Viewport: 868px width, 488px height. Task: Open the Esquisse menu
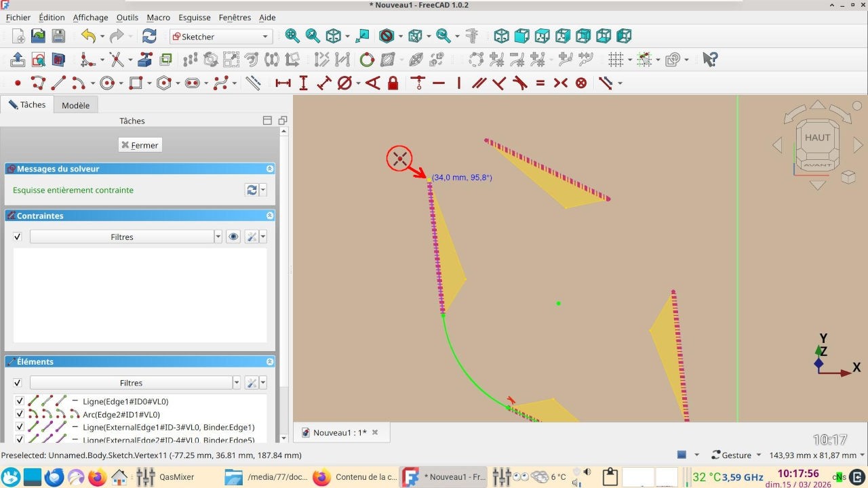[195, 18]
